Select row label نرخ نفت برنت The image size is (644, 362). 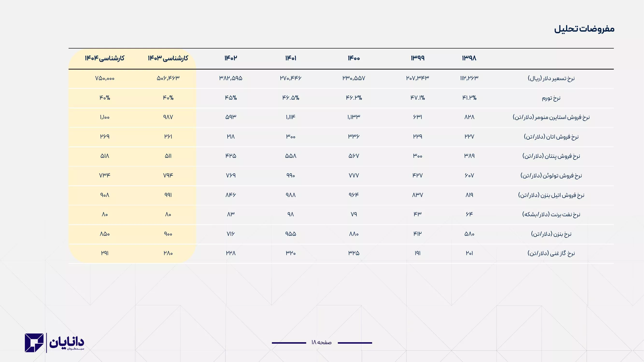click(551, 214)
